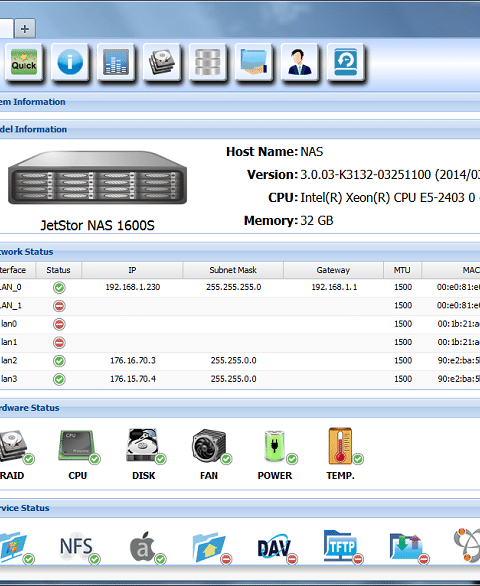
Task: Collapse the Network Status section header
Action: coord(240,252)
